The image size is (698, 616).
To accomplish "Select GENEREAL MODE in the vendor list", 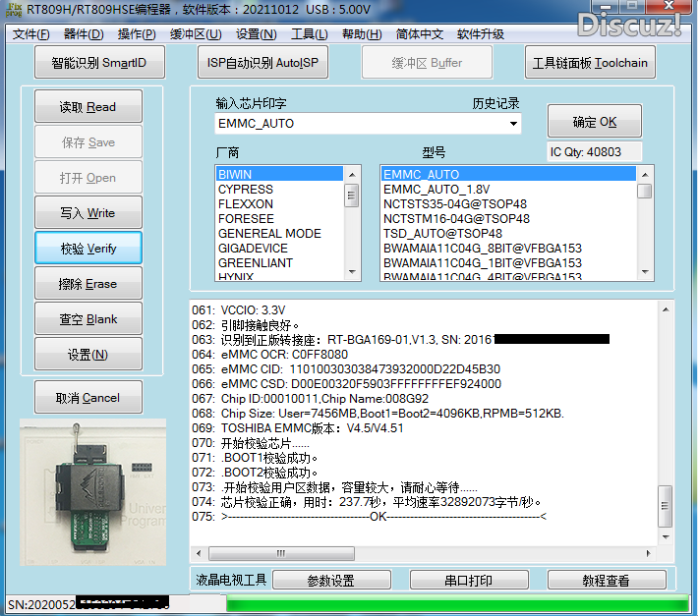I will pyautogui.click(x=279, y=233).
